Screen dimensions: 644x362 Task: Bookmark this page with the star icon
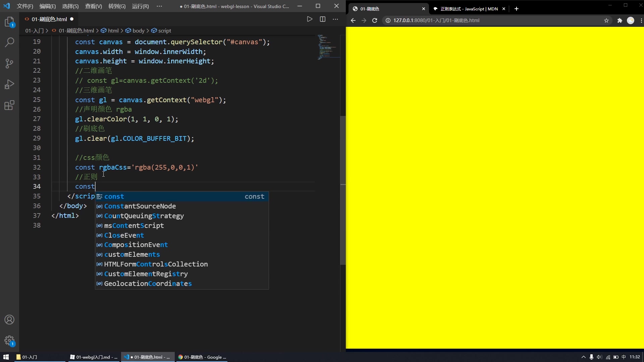click(606, 20)
